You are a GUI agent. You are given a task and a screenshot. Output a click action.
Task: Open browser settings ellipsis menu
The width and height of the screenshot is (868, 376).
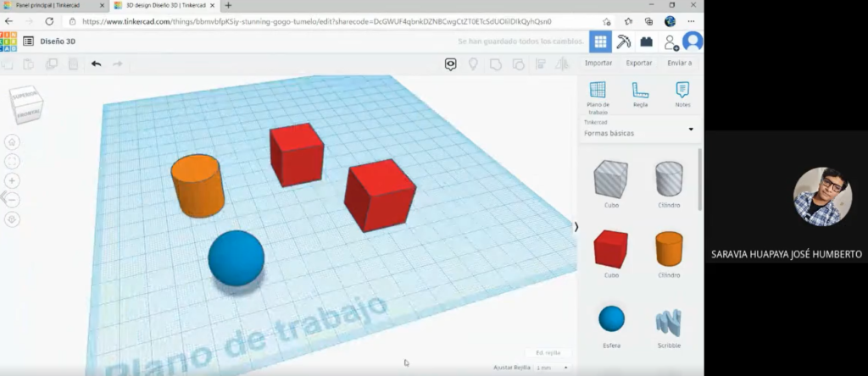pos(691,21)
